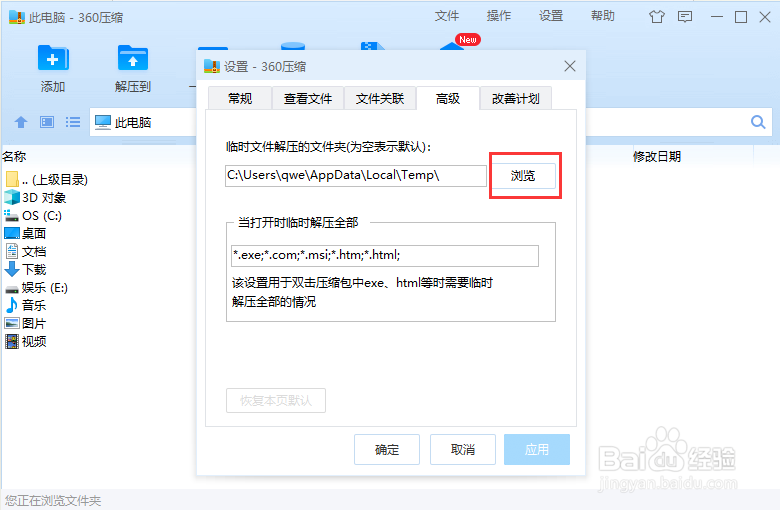The width and height of the screenshot is (780, 510).
Task: Switch to the 文件关联 tab
Action: pos(380,99)
